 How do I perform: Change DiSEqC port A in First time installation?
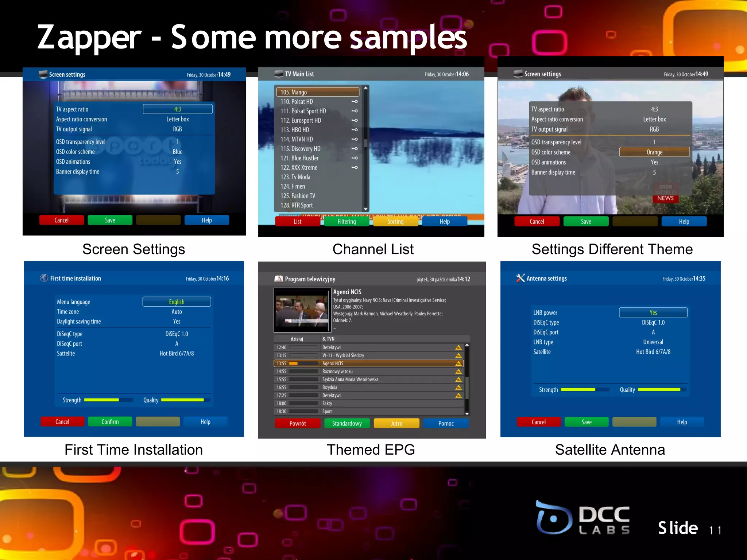click(x=177, y=344)
